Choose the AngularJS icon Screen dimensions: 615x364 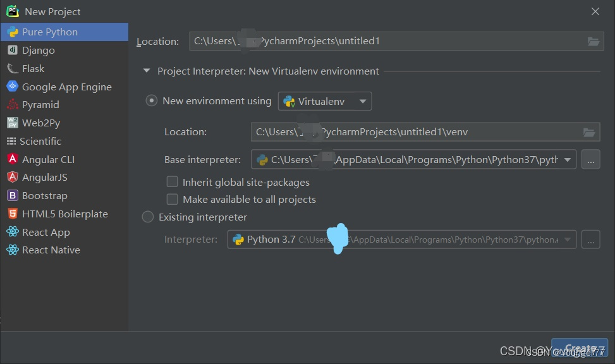(x=13, y=177)
